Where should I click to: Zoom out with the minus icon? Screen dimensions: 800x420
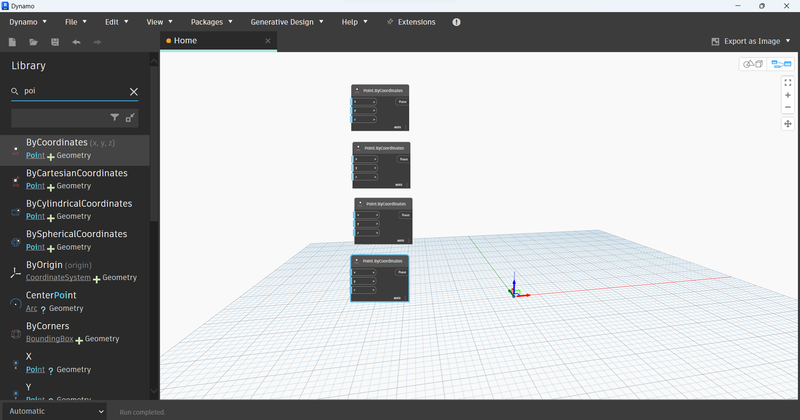(x=788, y=107)
